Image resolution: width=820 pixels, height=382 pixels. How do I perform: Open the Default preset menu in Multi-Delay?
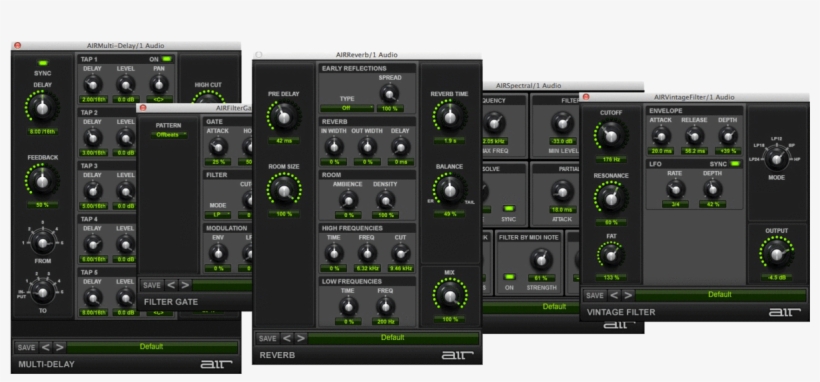[x=152, y=347]
